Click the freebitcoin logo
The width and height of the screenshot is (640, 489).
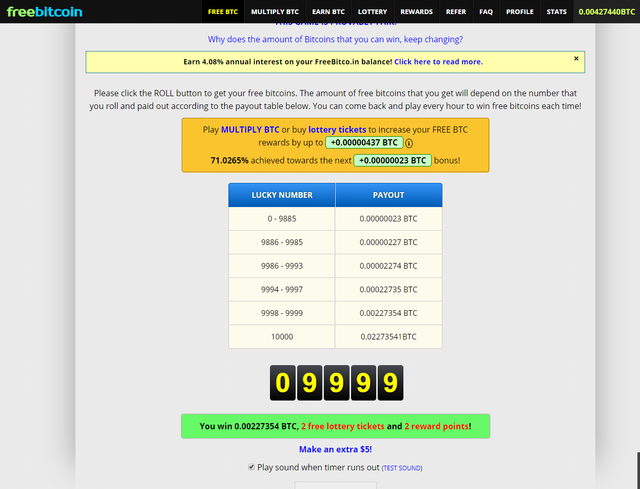pos(44,11)
